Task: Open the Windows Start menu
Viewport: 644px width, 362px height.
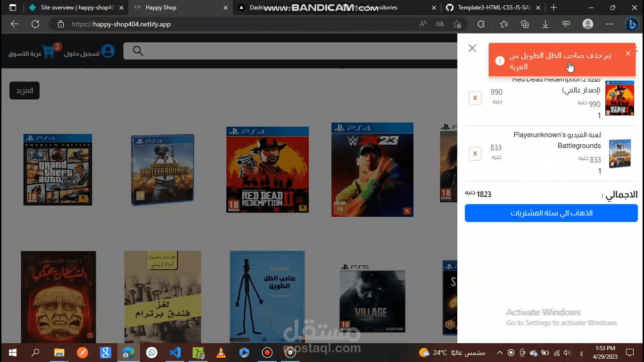Action: click(x=13, y=352)
